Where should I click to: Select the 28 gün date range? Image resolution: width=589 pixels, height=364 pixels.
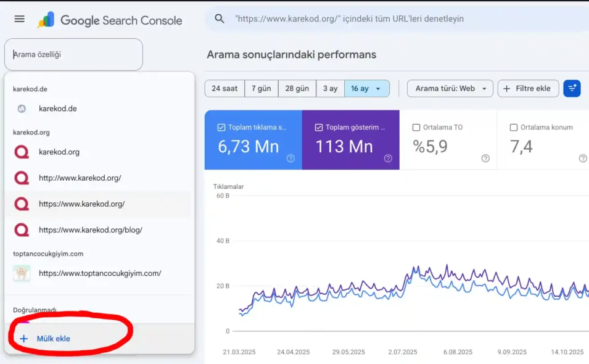pyautogui.click(x=297, y=89)
